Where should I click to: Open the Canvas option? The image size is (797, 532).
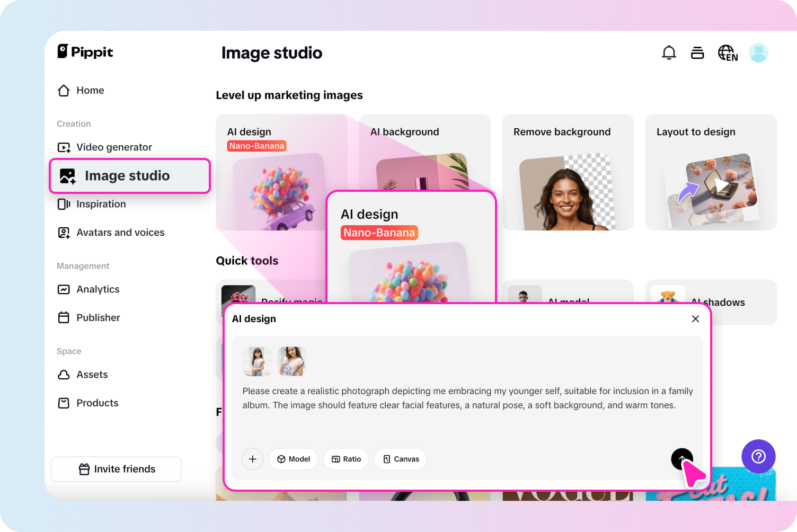(401, 459)
